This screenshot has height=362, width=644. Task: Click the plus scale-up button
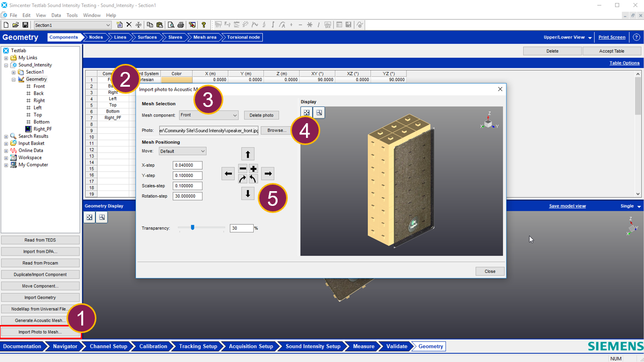[253, 168]
